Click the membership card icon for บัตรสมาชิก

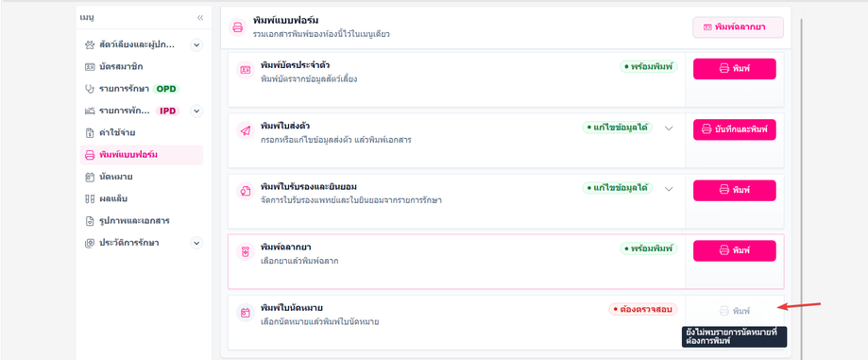point(90,67)
